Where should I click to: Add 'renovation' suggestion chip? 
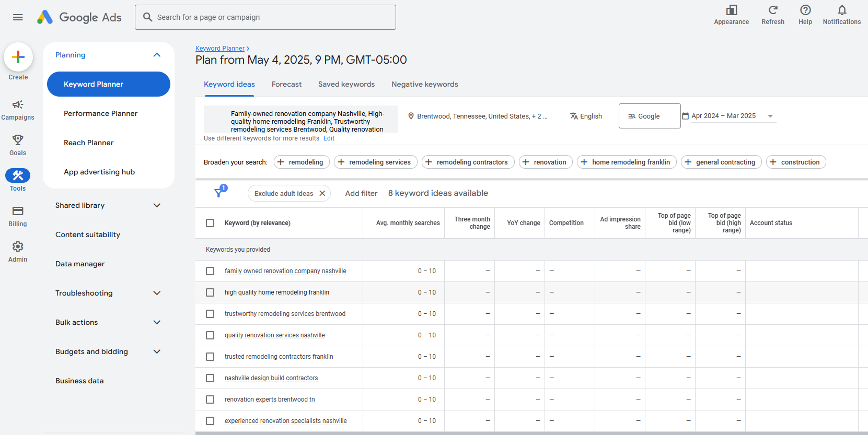546,162
